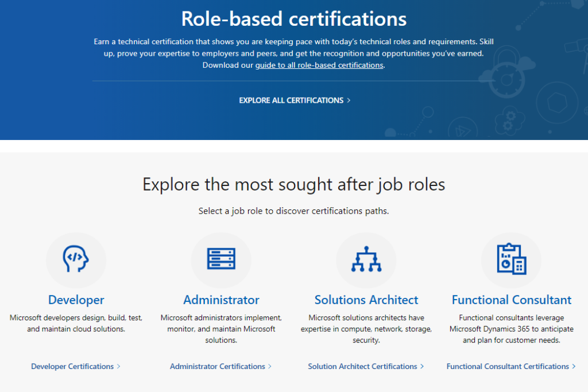Click the Developer head code icon
The image size is (588, 392).
click(x=76, y=259)
